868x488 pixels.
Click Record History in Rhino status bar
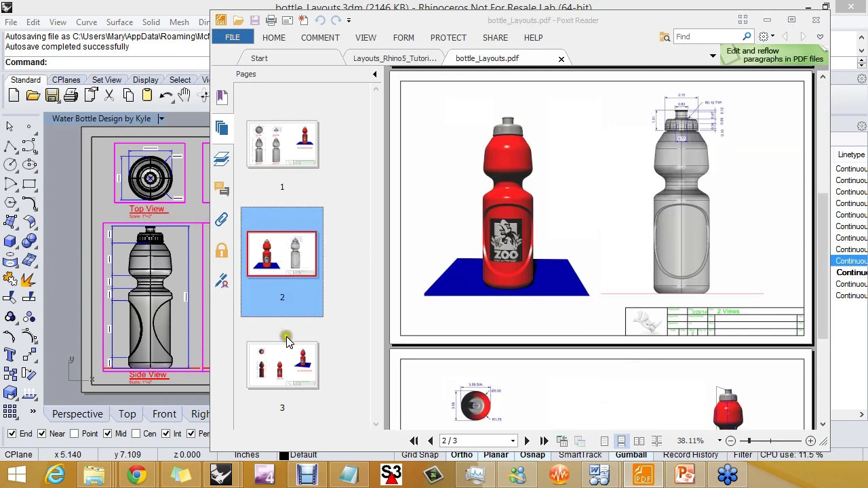(x=690, y=455)
